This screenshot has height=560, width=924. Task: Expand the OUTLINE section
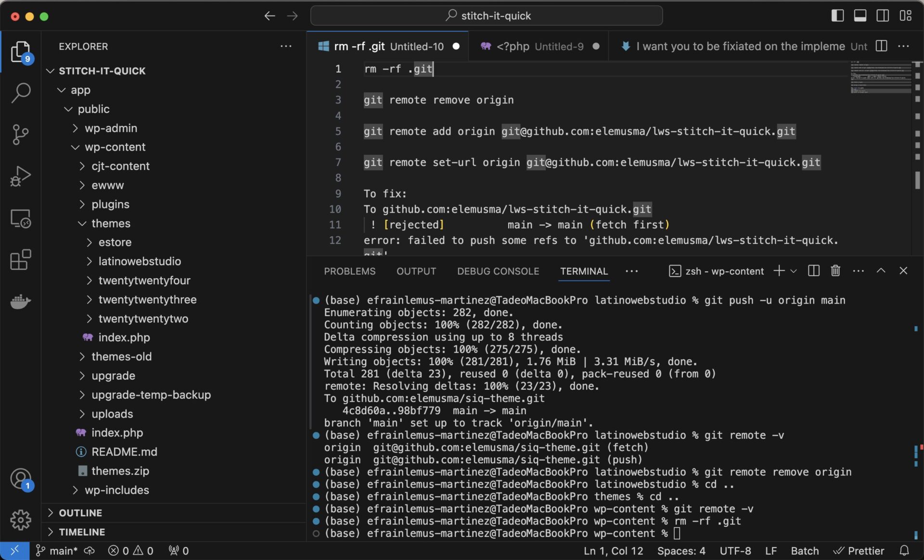click(x=173, y=513)
